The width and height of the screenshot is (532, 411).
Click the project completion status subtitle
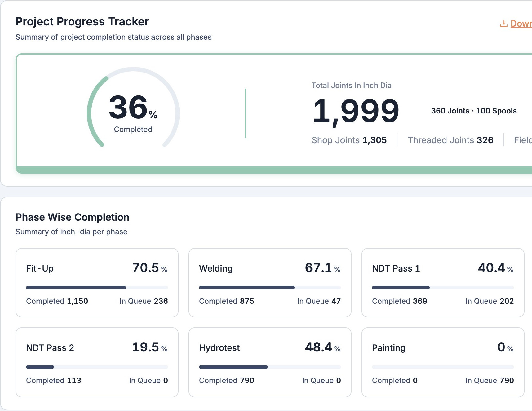pyautogui.click(x=113, y=37)
